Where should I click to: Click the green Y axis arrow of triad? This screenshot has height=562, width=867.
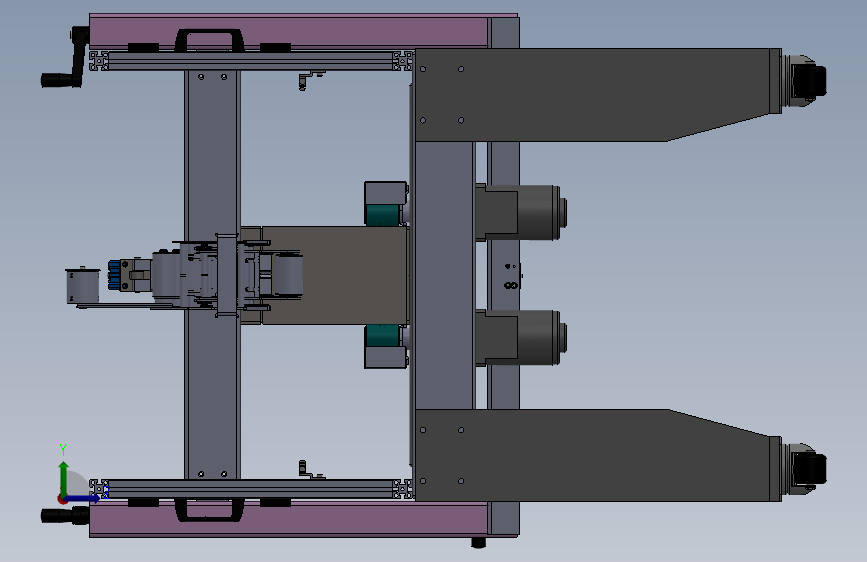click(64, 479)
